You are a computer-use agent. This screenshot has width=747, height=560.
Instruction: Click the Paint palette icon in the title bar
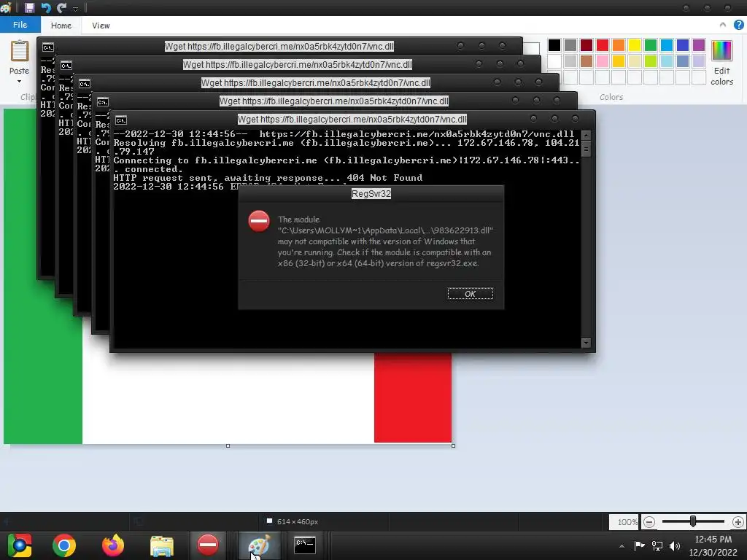click(6, 7)
